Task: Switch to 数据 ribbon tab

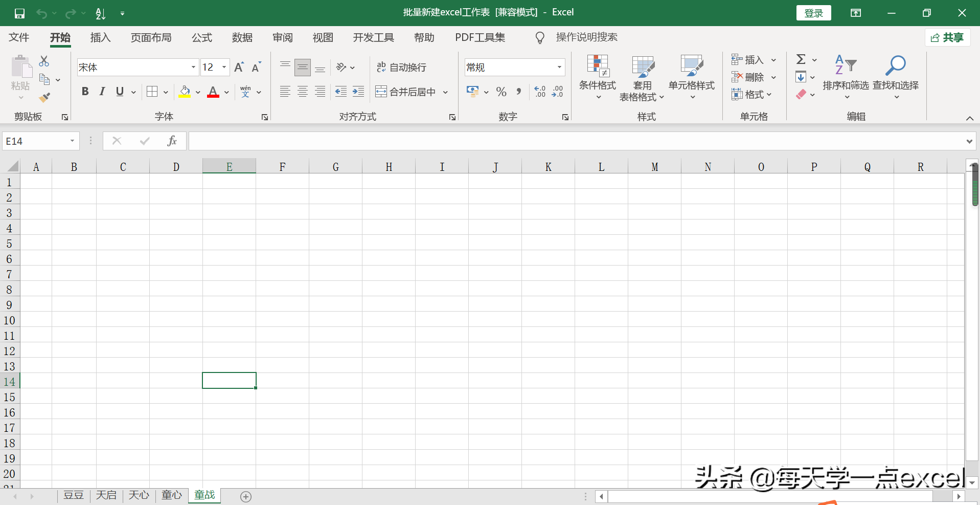Action: (x=242, y=37)
